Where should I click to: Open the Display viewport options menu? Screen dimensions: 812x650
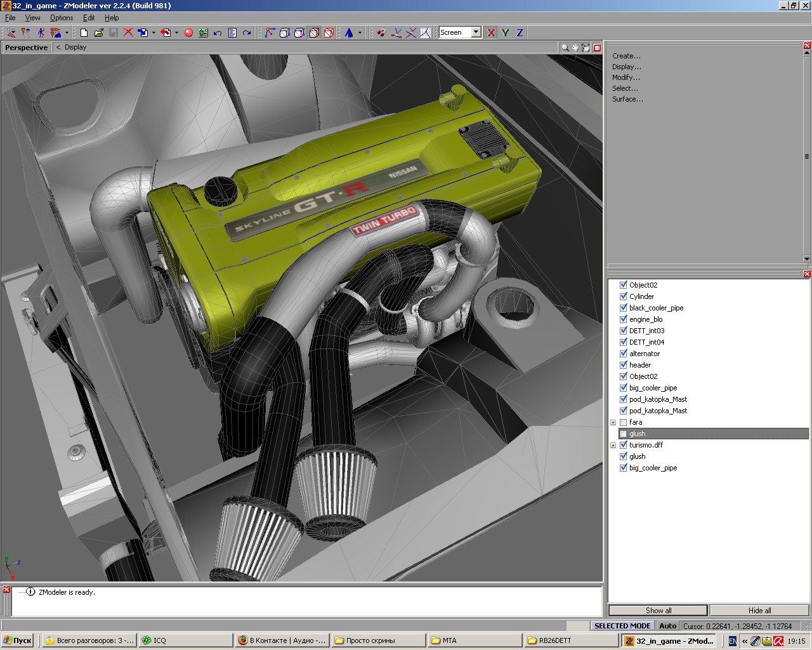click(x=75, y=48)
